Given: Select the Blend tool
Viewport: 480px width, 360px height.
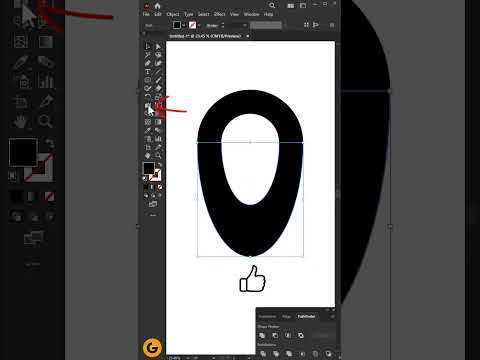Looking at the screenshot, I should 158,130.
